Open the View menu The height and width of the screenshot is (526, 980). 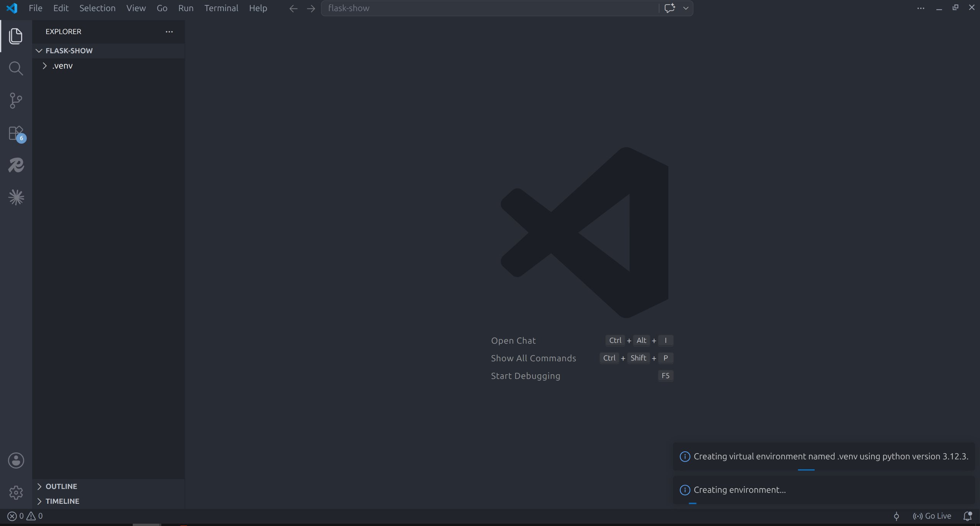tap(136, 8)
